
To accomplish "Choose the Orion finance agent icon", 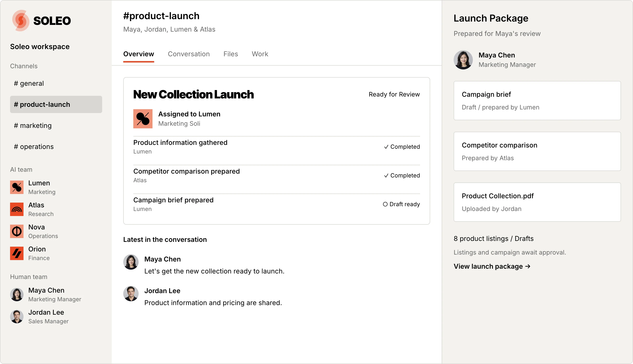I will tap(17, 253).
